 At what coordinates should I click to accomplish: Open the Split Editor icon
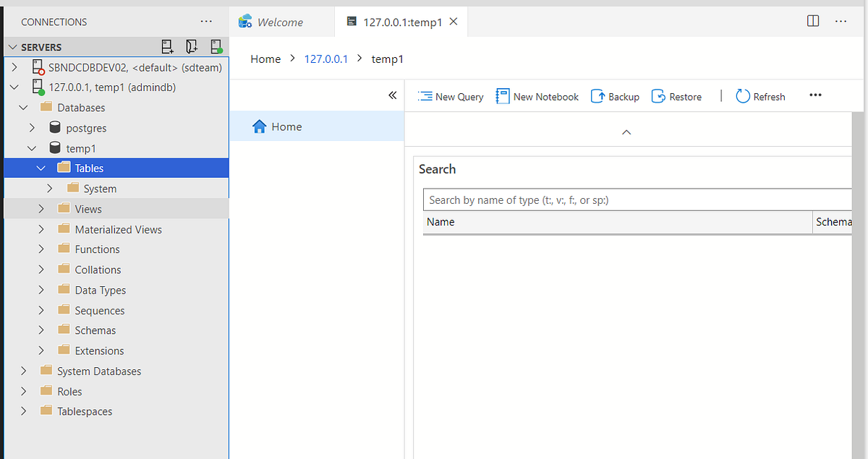click(x=812, y=21)
